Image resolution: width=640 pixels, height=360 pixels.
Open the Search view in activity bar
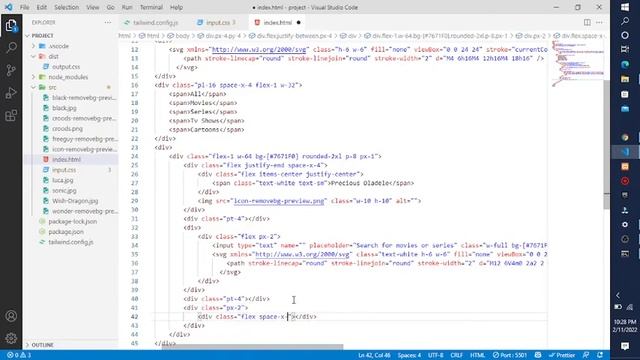coord(11,48)
